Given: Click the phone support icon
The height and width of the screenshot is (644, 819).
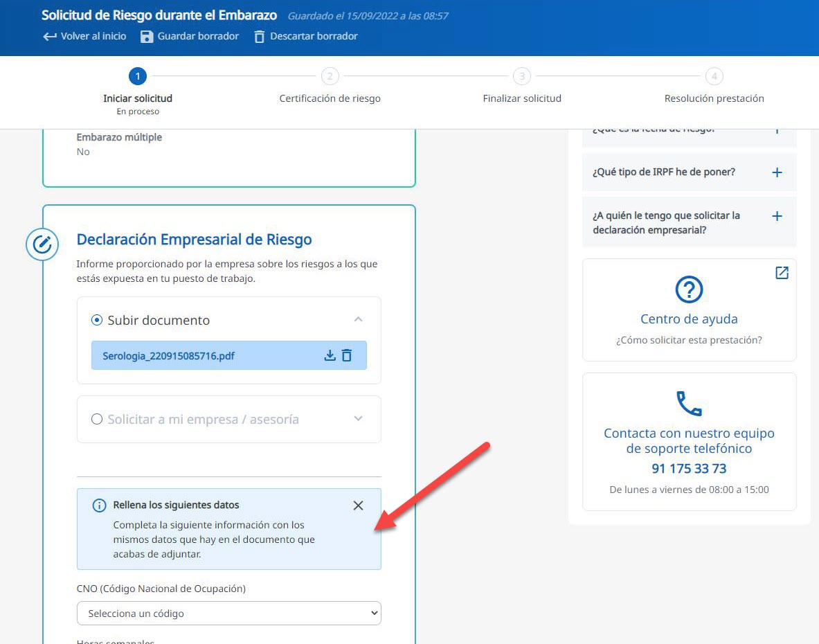Looking at the screenshot, I should click(689, 403).
